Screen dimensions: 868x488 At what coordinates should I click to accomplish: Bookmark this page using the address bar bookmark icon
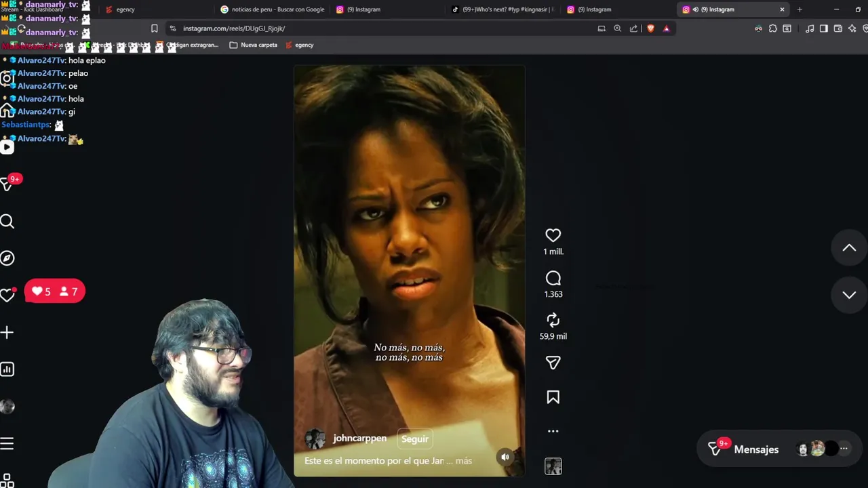click(155, 28)
